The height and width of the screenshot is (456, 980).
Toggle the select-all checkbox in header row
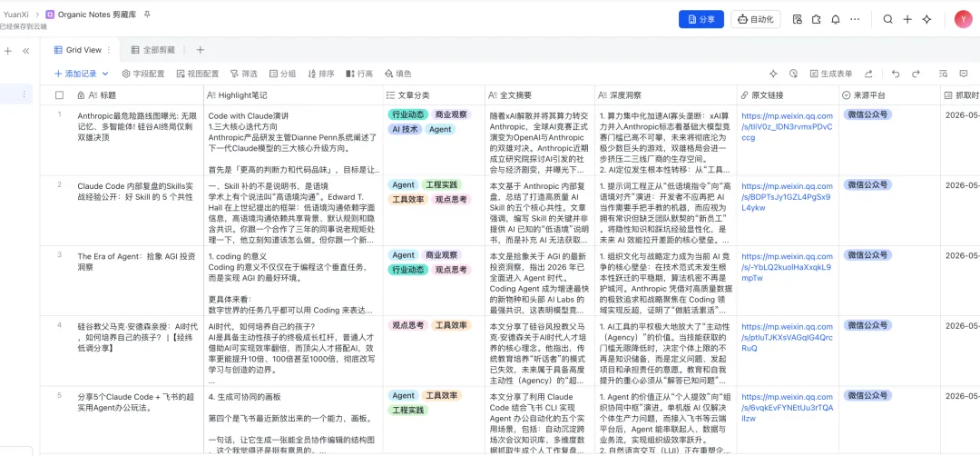pyautogui.click(x=59, y=95)
